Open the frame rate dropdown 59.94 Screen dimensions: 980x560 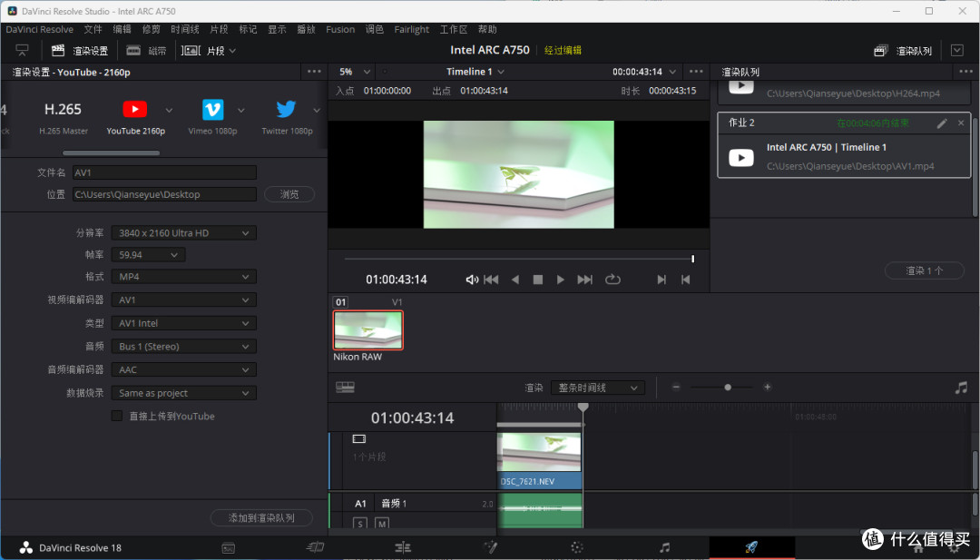point(148,255)
